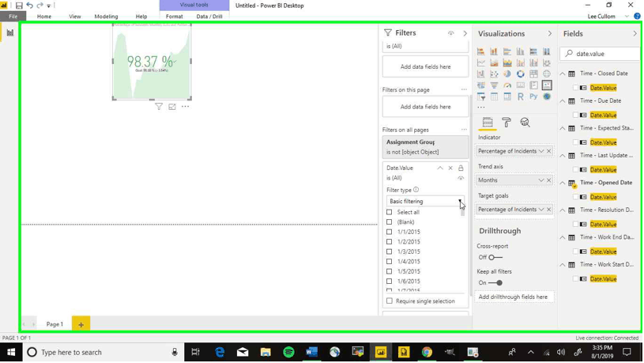Viewport: 644px width, 363px height.
Task: Collapse the Filters pane
Action: click(465, 33)
